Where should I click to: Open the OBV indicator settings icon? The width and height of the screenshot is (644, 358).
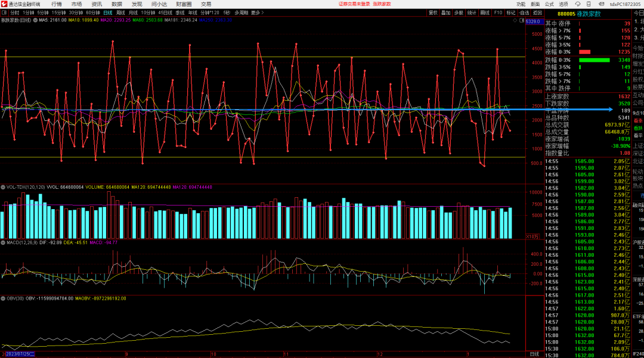coord(3,298)
